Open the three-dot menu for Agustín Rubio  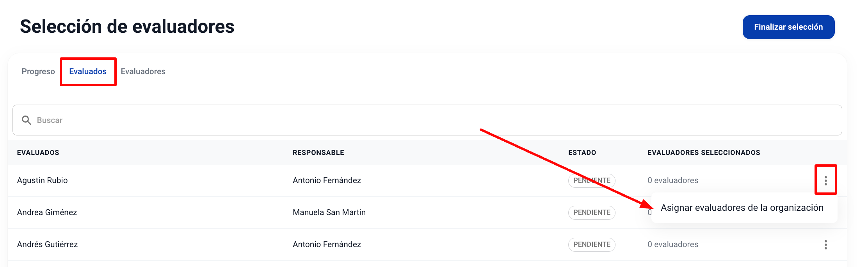coord(825,180)
